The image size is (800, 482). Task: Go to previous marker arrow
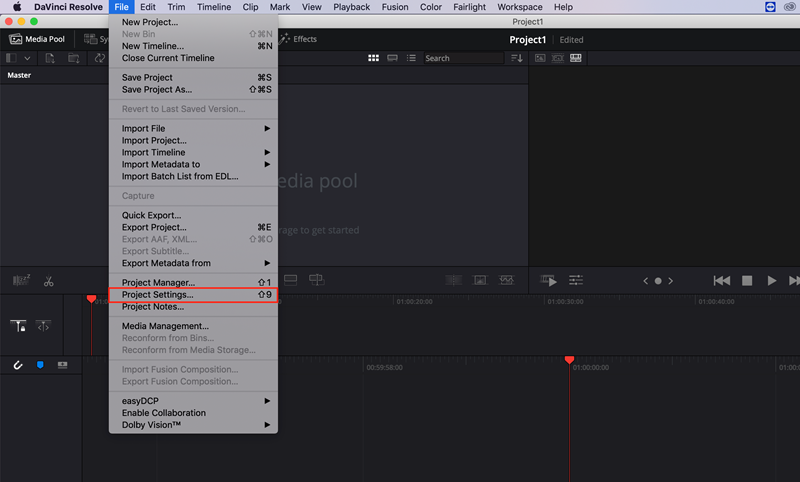pyautogui.click(x=645, y=281)
